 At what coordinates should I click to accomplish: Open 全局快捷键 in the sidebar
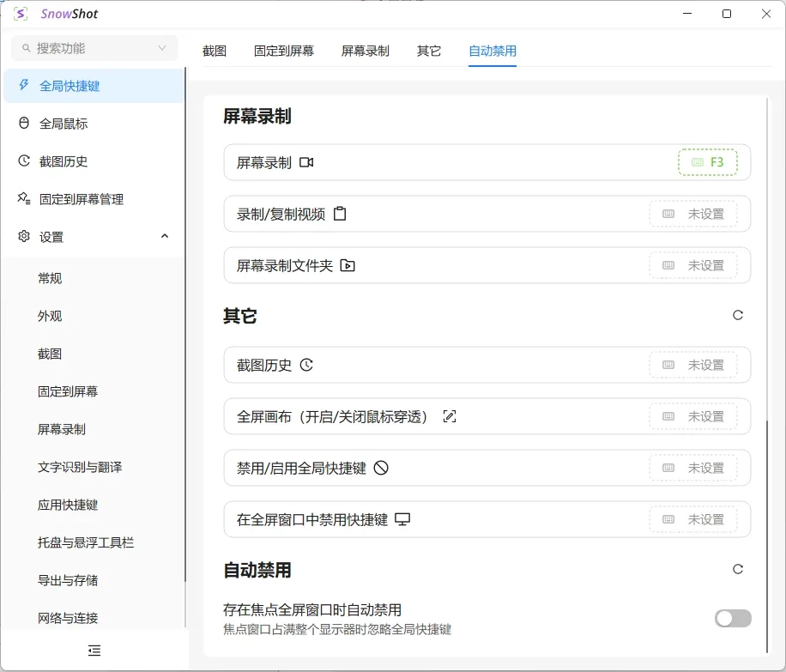pyautogui.click(x=94, y=86)
